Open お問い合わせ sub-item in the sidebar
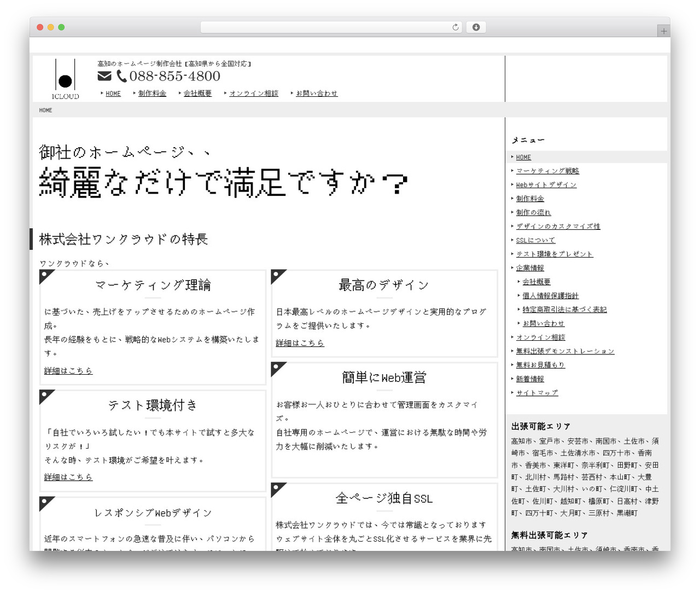The height and width of the screenshot is (593, 700). [x=543, y=323]
